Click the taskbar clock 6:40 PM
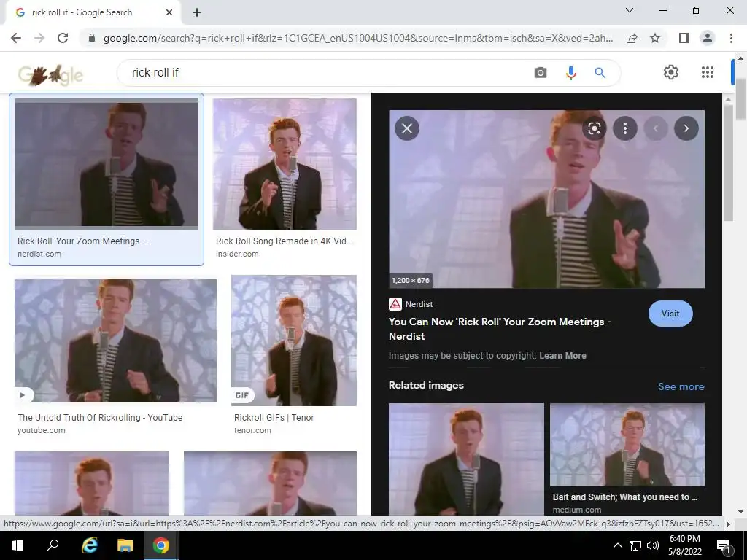747x560 pixels. coord(684,539)
